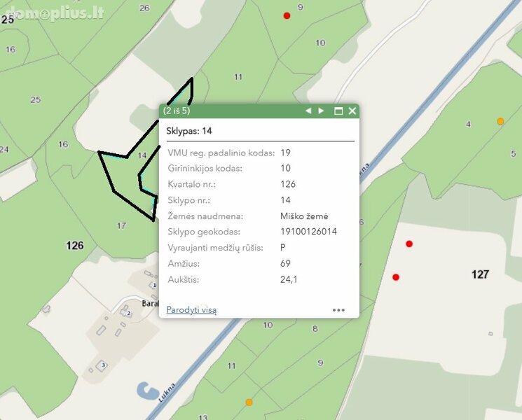Click the upper red dot in quarter 127
The image size is (522, 420).
(x=409, y=244)
